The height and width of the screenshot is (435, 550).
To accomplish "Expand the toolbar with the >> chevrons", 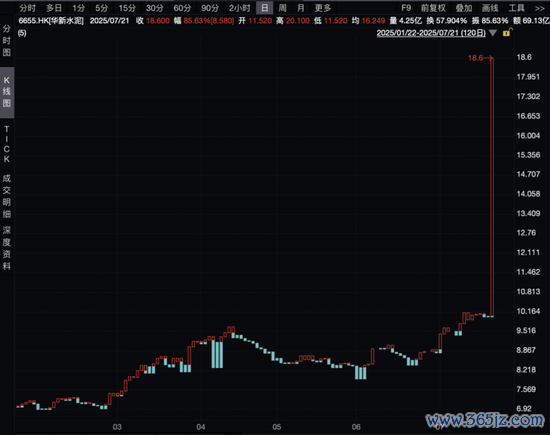I will (539, 8).
